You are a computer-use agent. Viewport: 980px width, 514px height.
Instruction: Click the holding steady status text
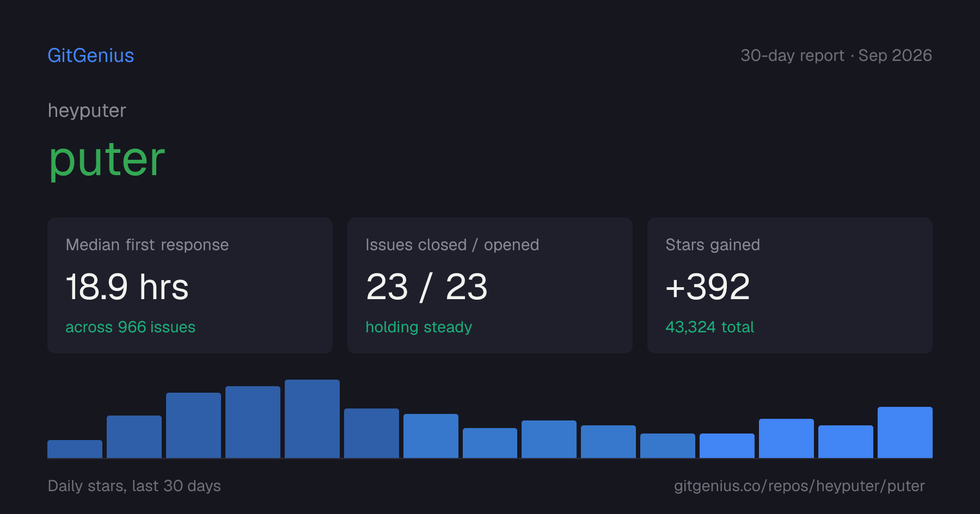[419, 327]
